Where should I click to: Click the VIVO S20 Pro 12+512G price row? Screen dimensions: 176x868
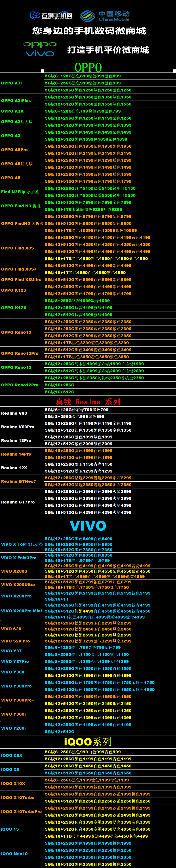[110, 641]
